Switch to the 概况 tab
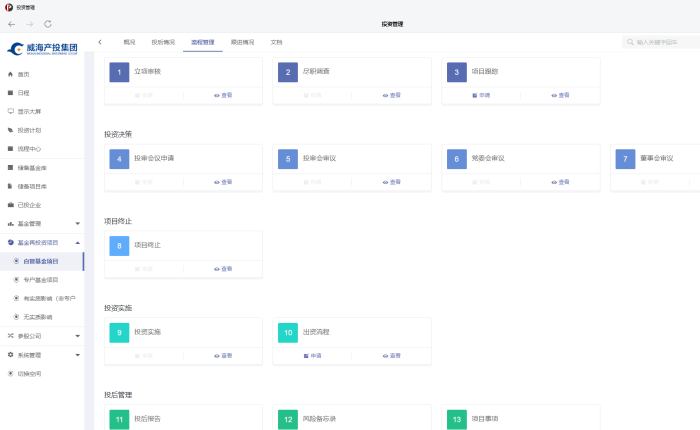The height and width of the screenshot is (430, 700). tap(129, 42)
